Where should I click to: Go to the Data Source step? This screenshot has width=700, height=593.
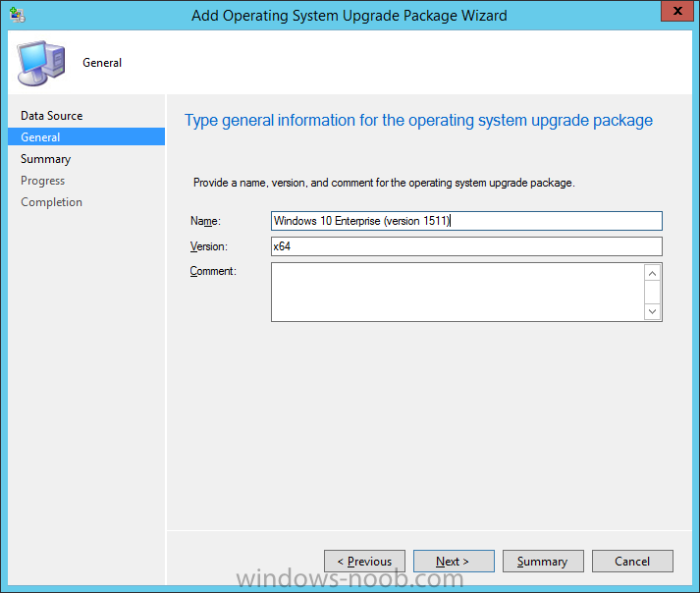[x=51, y=116]
